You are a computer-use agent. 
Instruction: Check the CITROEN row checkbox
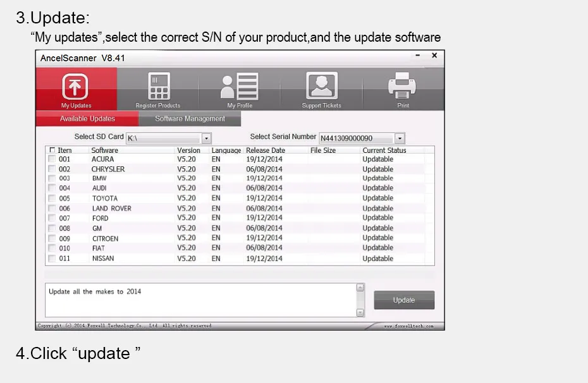click(x=52, y=238)
